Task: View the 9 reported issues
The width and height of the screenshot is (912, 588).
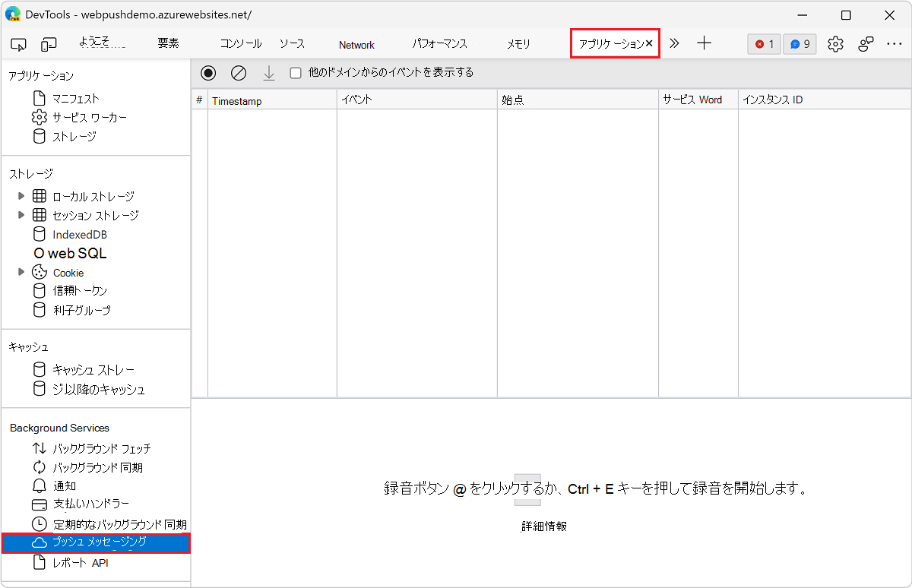Action: 799,44
